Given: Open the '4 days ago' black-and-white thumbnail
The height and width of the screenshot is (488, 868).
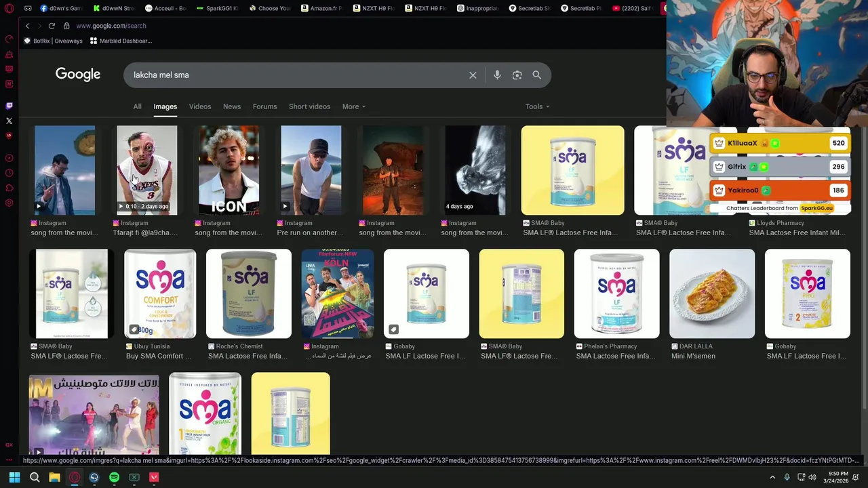Looking at the screenshot, I should point(475,170).
